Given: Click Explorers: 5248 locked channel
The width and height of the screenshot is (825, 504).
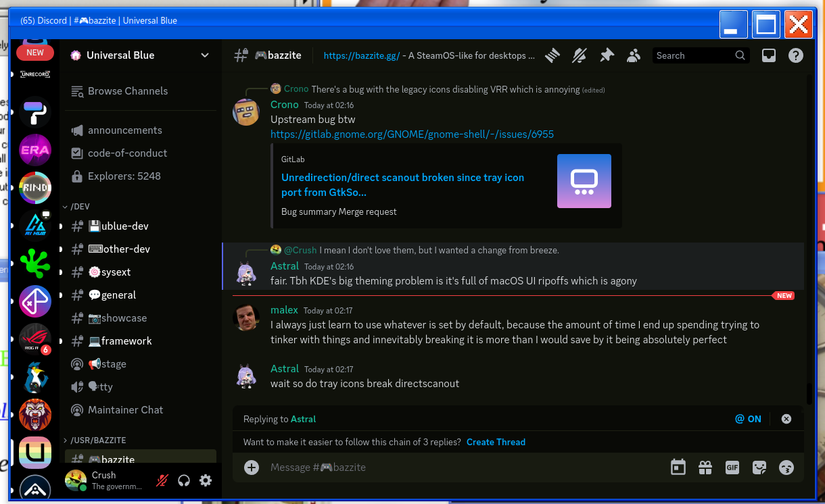Looking at the screenshot, I should pyautogui.click(x=141, y=176).
